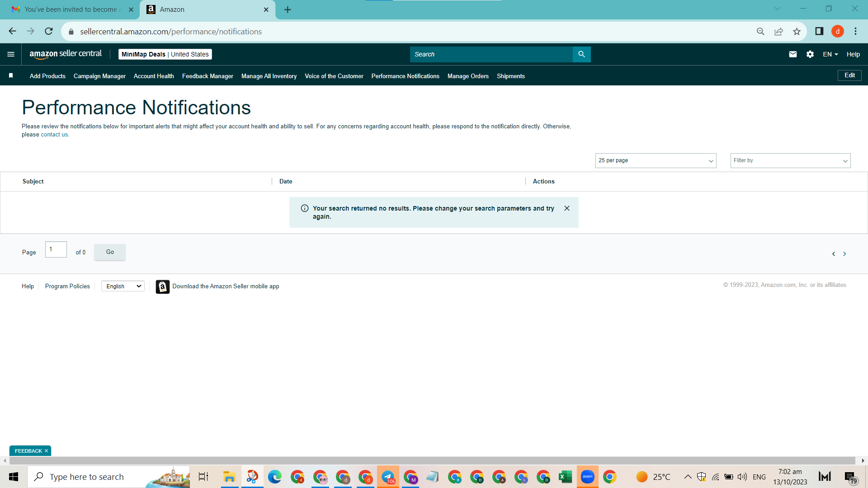Open Shipments menu item
Screen dimensions: 868x488
point(511,76)
